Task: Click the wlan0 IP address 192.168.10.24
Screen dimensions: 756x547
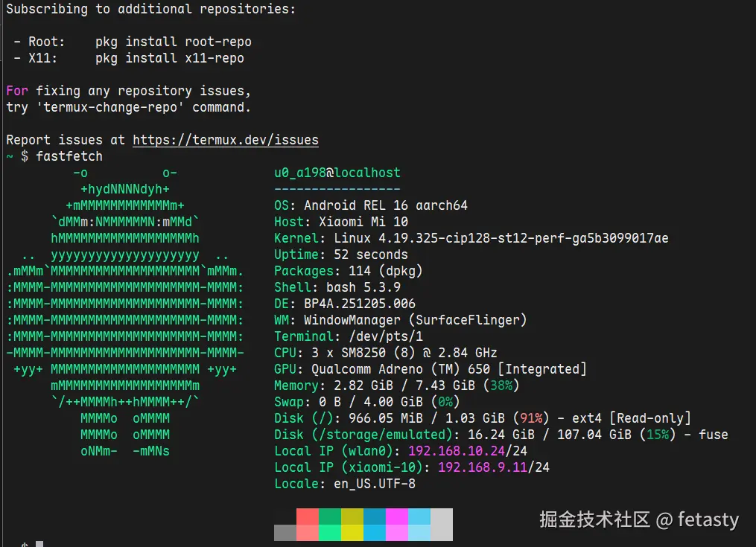Action: pos(457,450)
